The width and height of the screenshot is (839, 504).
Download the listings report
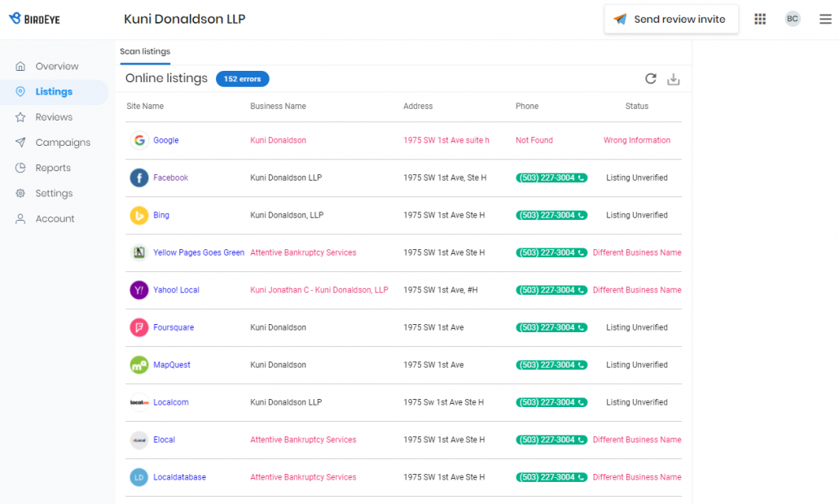(x=673, y=79)
